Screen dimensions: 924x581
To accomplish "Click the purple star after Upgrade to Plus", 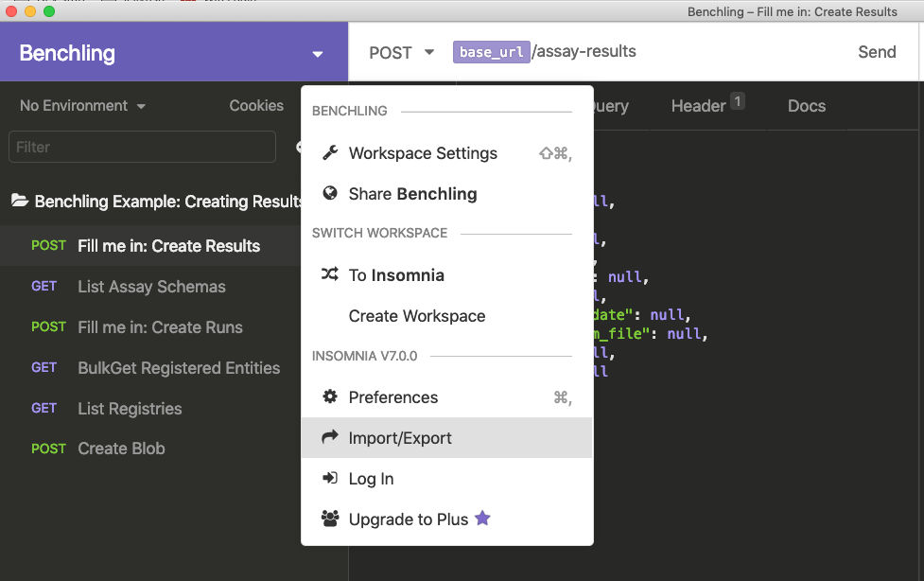I will (x=482, y=518).
